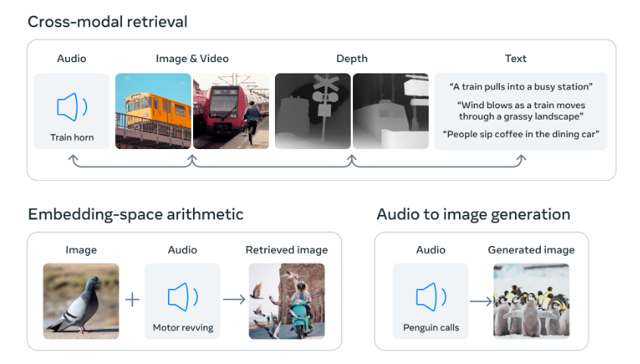Click the "Text" column label
The image size is (640, 364).
516,59
